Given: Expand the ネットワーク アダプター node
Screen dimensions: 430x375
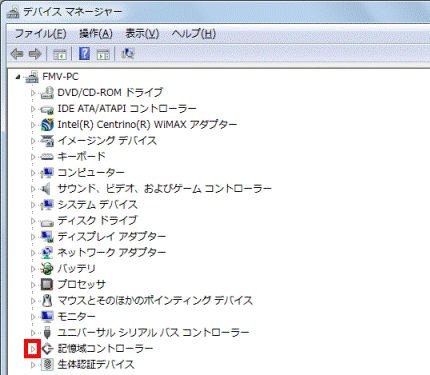Looking at the screenshot, I should [x=33, y=253].
